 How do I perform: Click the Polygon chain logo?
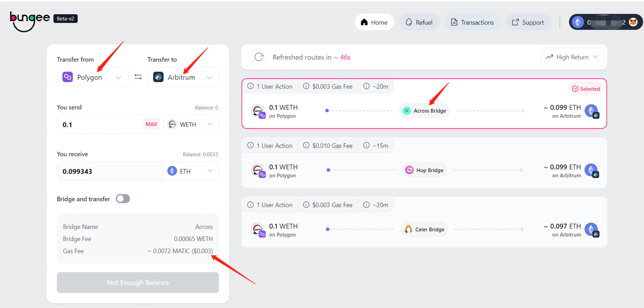pos(67,77)
